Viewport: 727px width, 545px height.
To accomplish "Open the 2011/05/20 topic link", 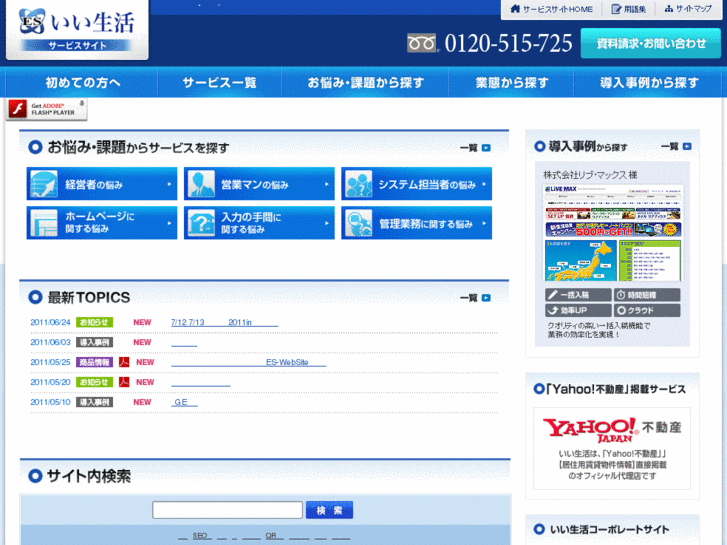I will (x=200, y=382).
